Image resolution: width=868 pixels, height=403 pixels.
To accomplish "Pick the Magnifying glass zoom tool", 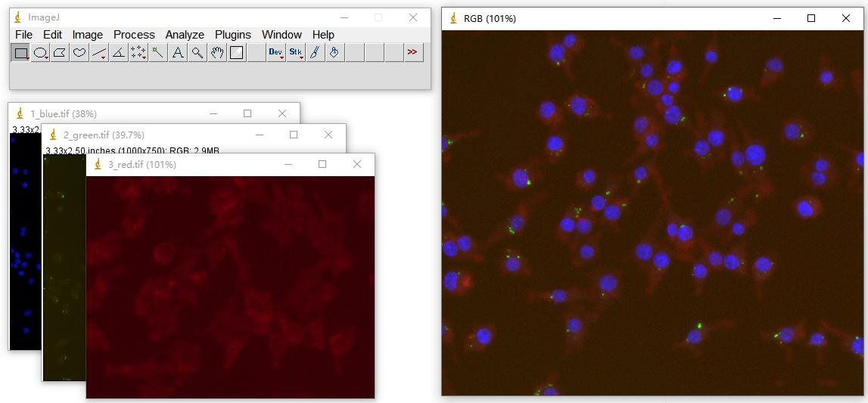I will point(198,52).
